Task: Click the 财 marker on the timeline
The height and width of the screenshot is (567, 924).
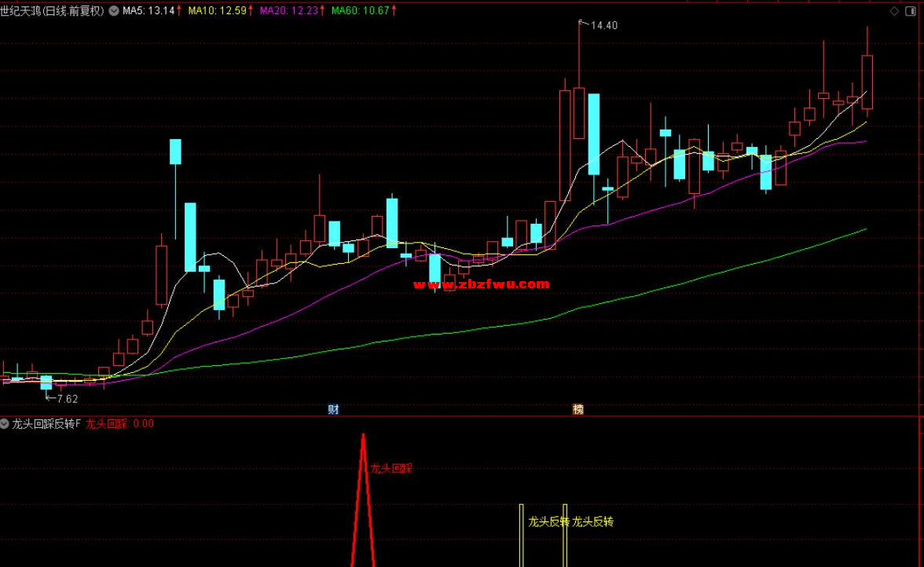Action: (333, 410)
